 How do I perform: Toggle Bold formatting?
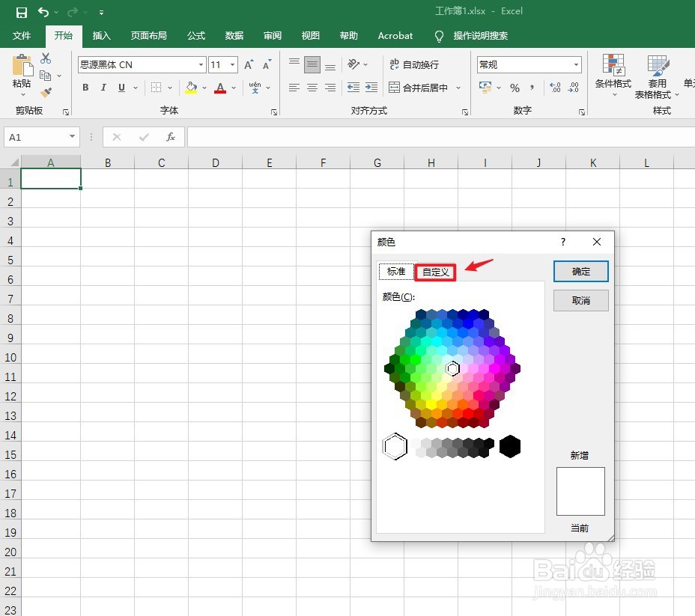tap(85, 88)
